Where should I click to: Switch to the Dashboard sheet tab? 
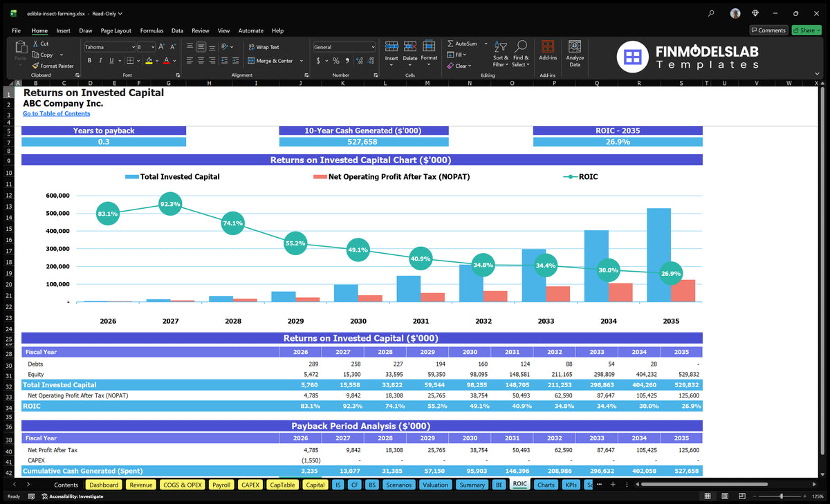tap(104, 485)
